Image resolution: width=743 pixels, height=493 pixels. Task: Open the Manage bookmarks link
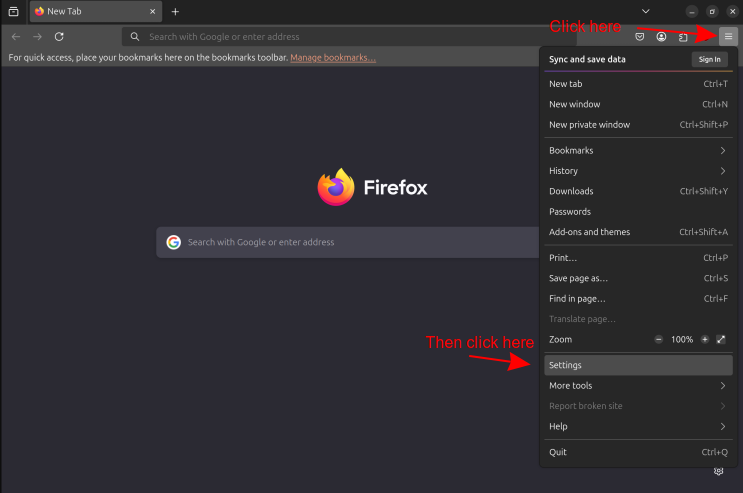point(333,58)
